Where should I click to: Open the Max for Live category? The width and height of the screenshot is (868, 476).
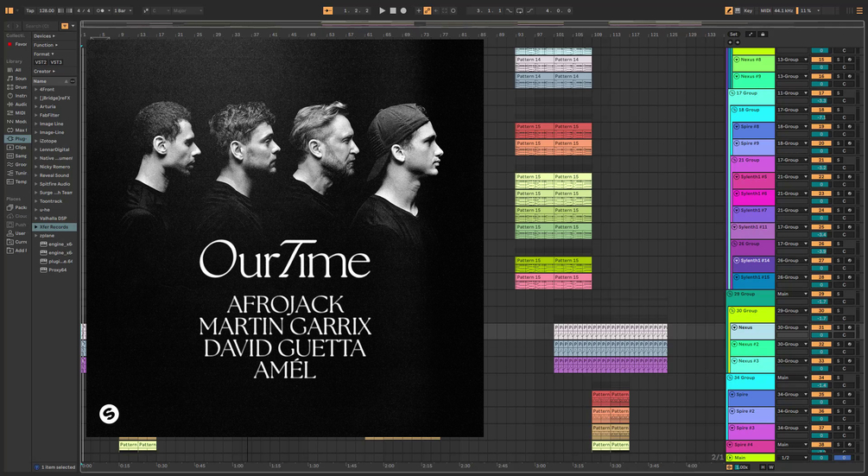[x=16, y=130]
